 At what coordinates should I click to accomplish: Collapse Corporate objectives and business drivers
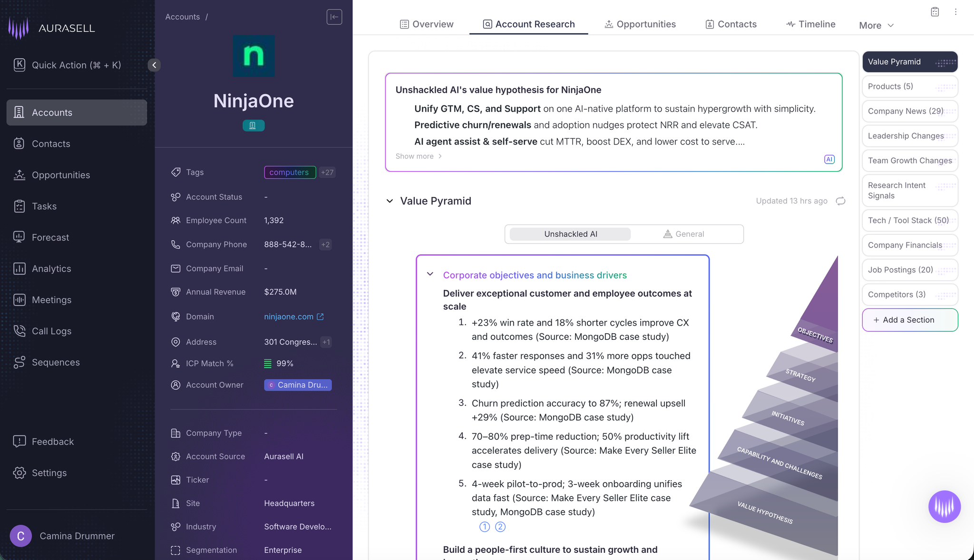[430, 274]
